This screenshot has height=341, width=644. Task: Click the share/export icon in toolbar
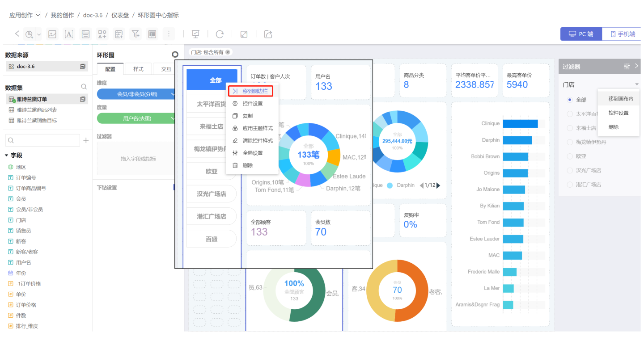268,34
